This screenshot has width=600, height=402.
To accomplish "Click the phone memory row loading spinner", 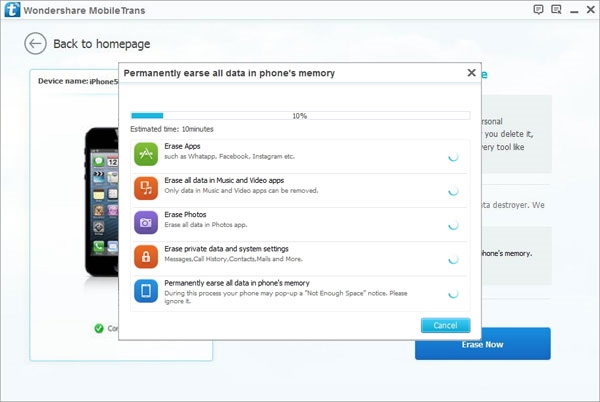I will tap(453, 294).
